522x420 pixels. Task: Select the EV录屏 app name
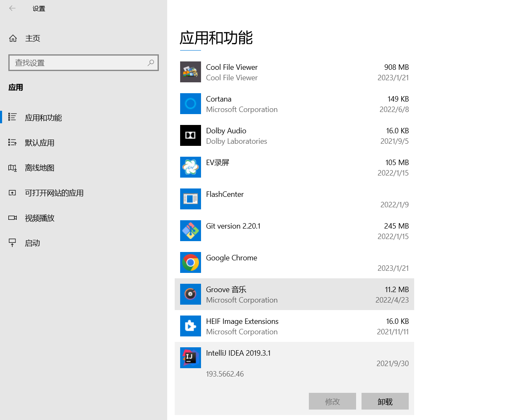point(218,163)
